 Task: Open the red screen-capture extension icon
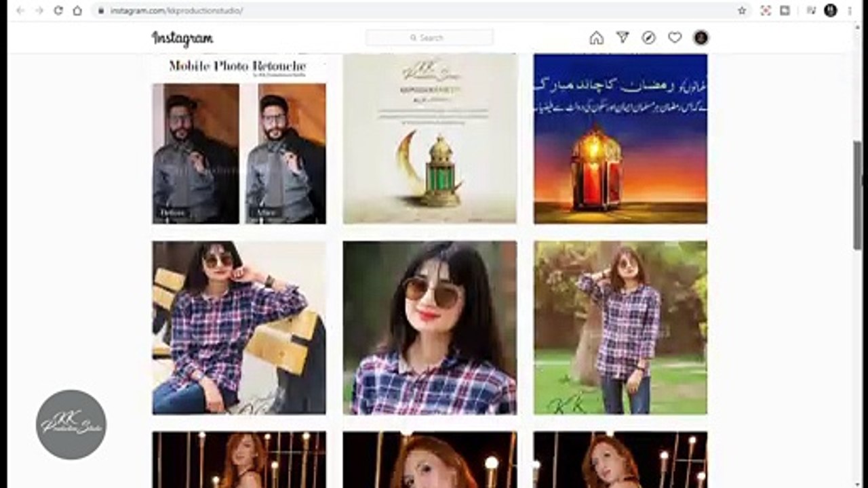tap(766, 11)
